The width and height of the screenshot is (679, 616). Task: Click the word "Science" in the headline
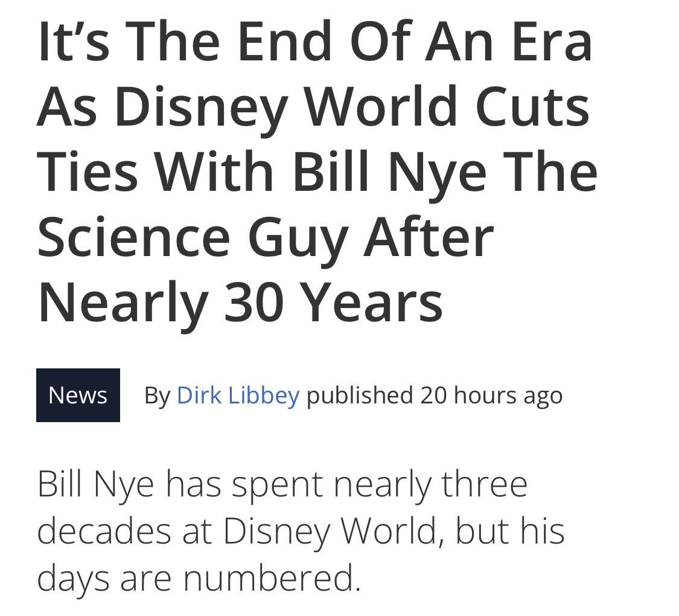point(134,237)
